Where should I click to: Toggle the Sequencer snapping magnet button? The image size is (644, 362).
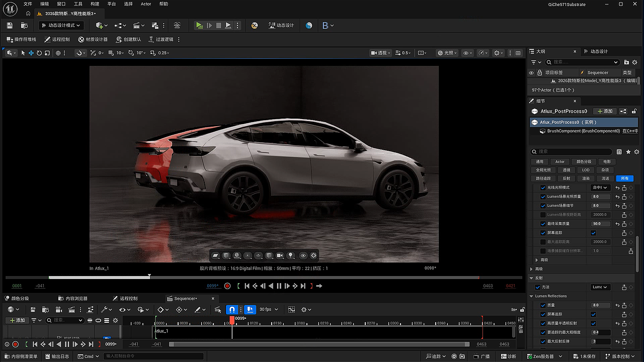(x=232, y=309)
